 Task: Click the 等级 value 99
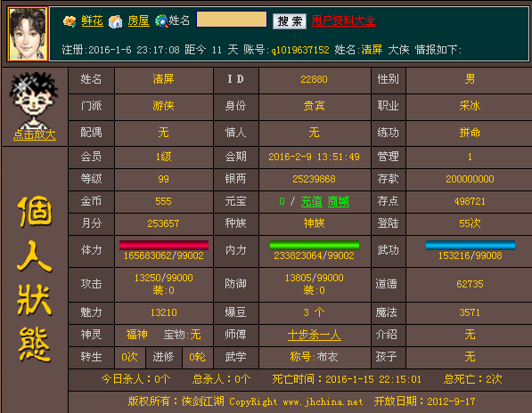point(164,179)
